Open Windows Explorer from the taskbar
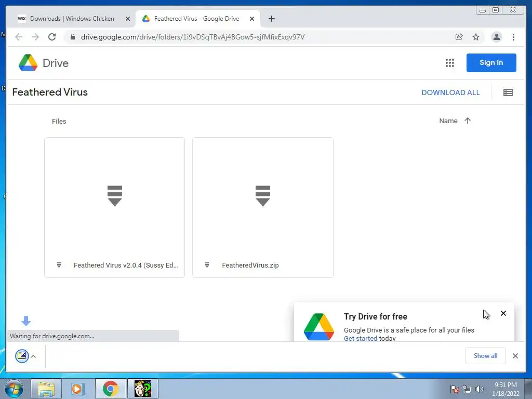 [x=46, y=389]
